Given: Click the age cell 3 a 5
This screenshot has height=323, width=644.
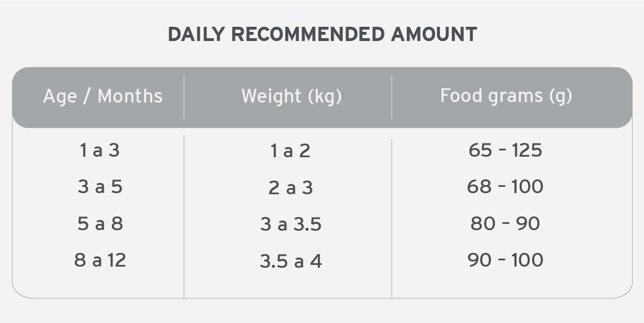Looking at the screenshot, I should click(x=100, y=187).
